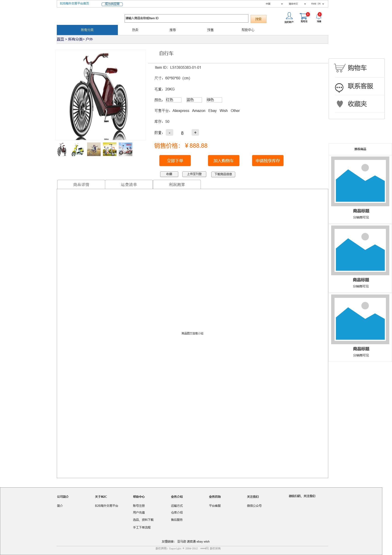This screenshot has height=555, width=392.
Task: Open the first recommended product image
Action: click(x=360, y=181)
